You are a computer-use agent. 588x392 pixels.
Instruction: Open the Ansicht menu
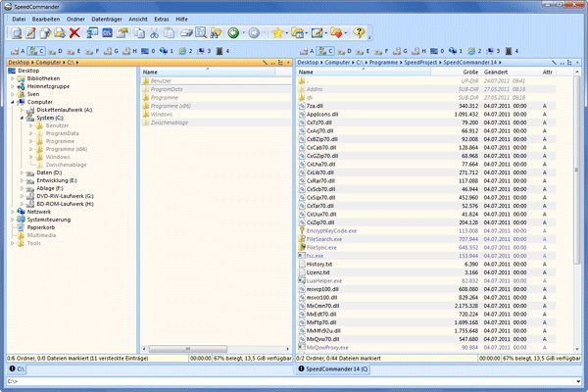point(138,20)
